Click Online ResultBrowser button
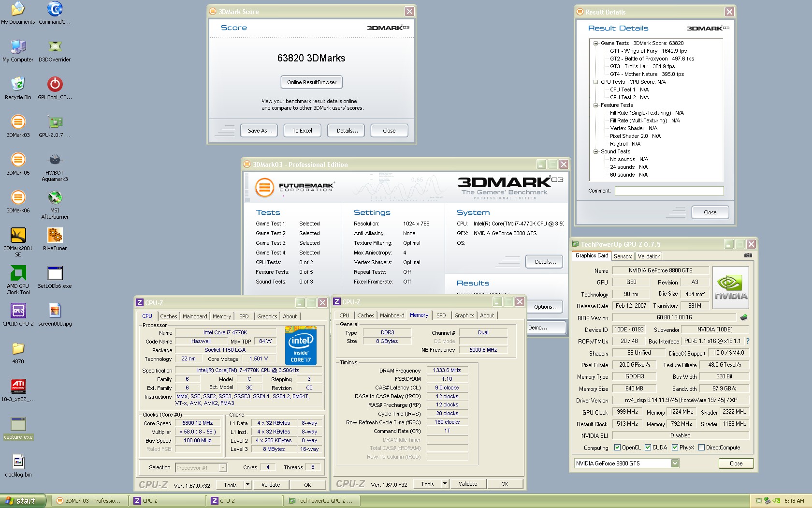 [x=312, y=82]
